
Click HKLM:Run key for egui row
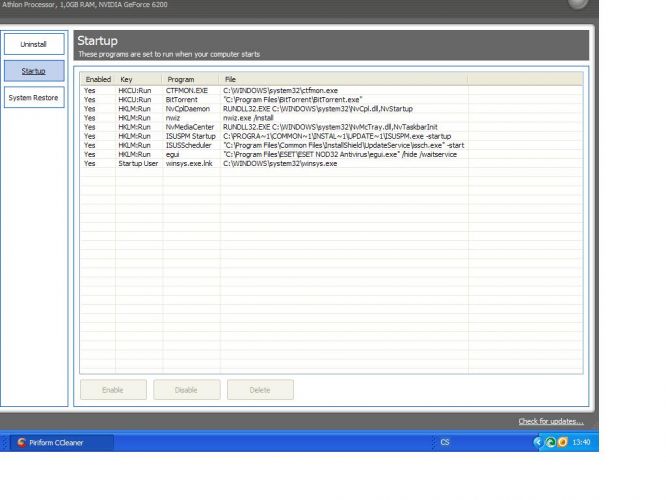pyautogui.click(x=134, y=154)
